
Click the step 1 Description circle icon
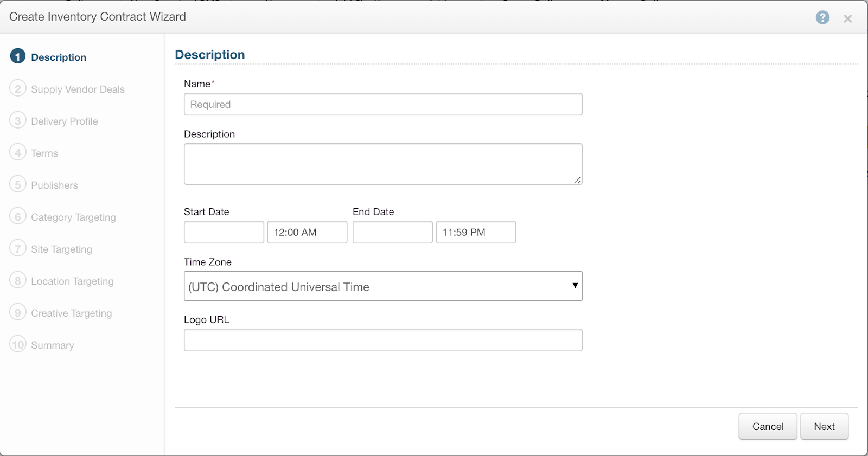point(18,56)
